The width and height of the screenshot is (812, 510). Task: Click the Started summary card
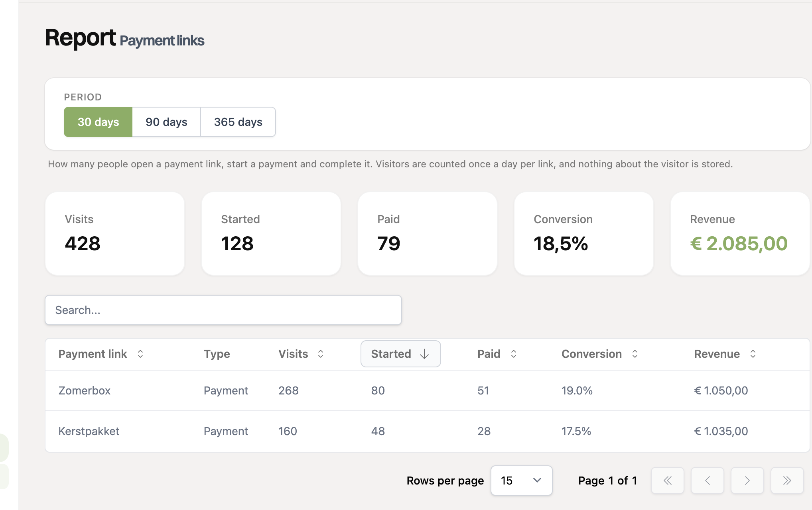coord(271,234)
